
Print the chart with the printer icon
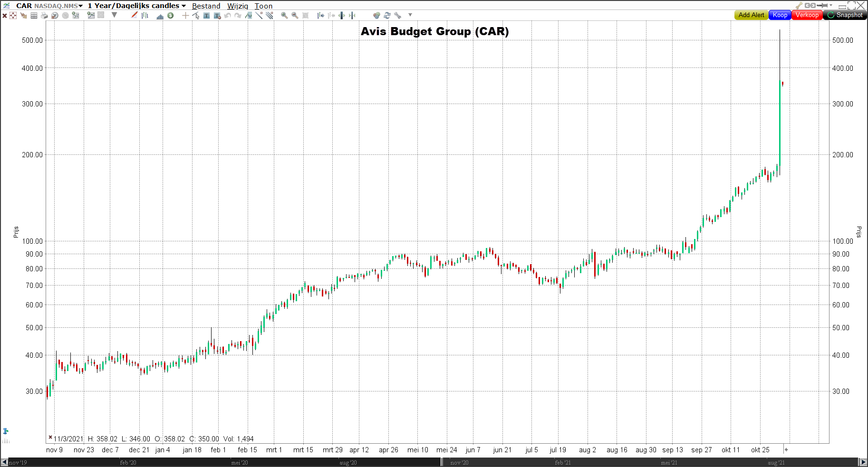click(44, 15)
